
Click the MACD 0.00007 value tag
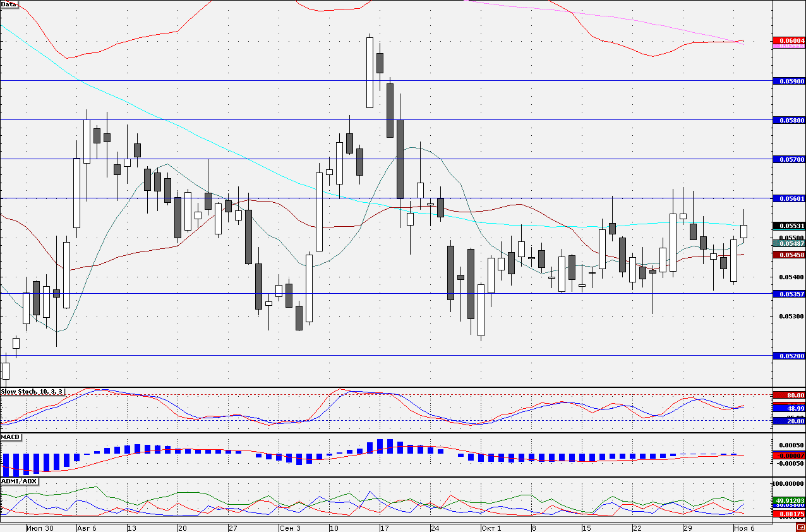click(x=790, y=456)
